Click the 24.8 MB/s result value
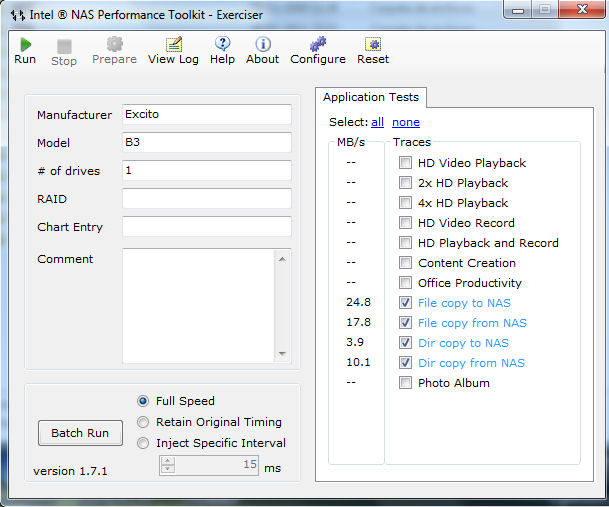 tap(358, 302)
